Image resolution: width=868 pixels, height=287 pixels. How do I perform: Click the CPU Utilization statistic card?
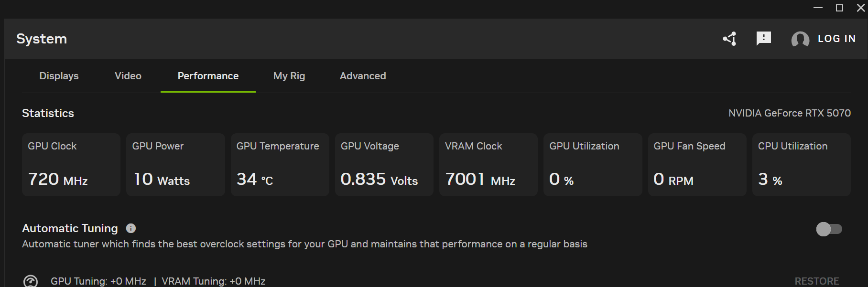[x=801, y=165]
